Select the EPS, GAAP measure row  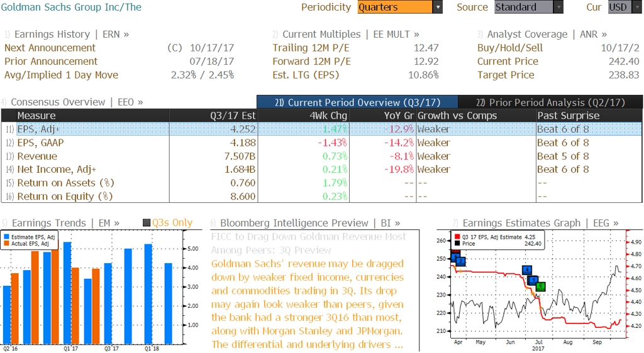321,143
